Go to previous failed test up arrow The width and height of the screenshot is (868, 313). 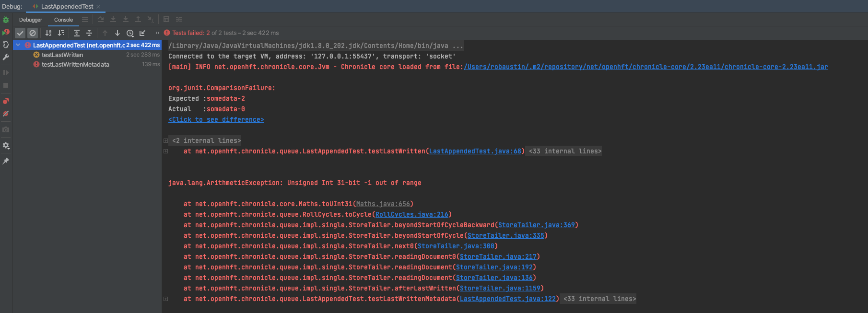point(105,33)
